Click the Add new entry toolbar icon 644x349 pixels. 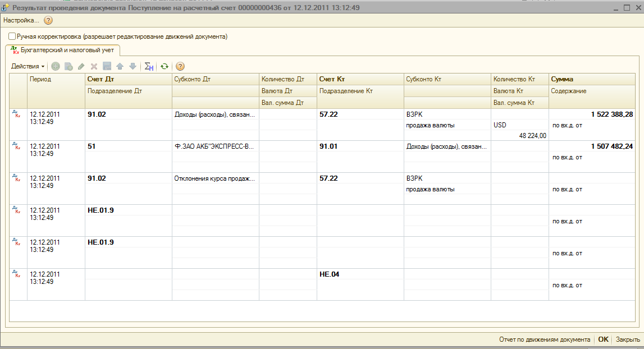coord(56,66)
